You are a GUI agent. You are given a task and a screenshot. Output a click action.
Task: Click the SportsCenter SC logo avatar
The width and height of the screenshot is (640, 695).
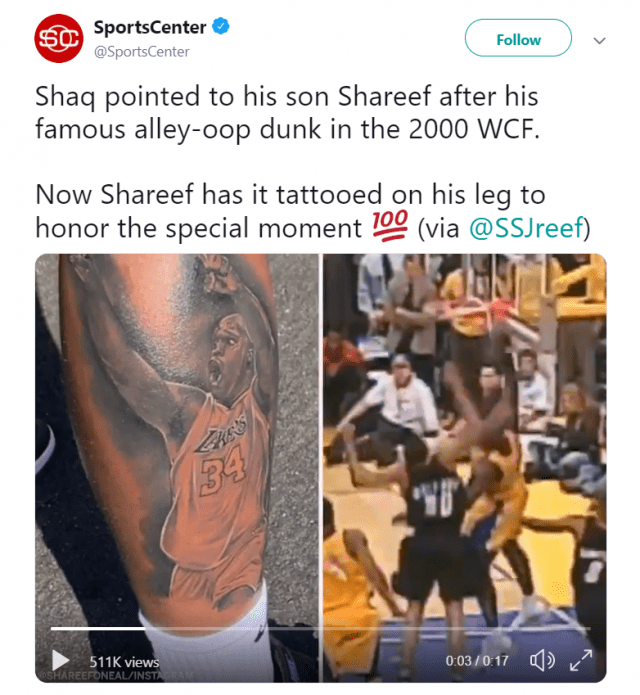point(59,39)
